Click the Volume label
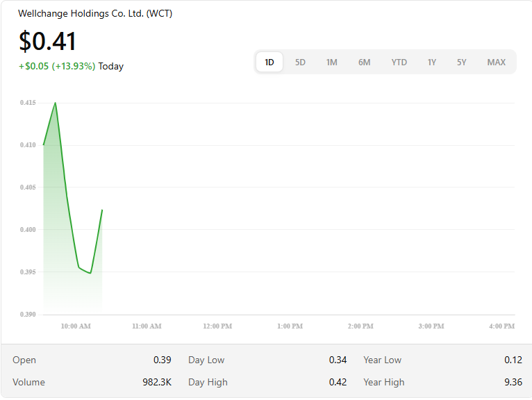532x400 pixels. pos(28,383)
